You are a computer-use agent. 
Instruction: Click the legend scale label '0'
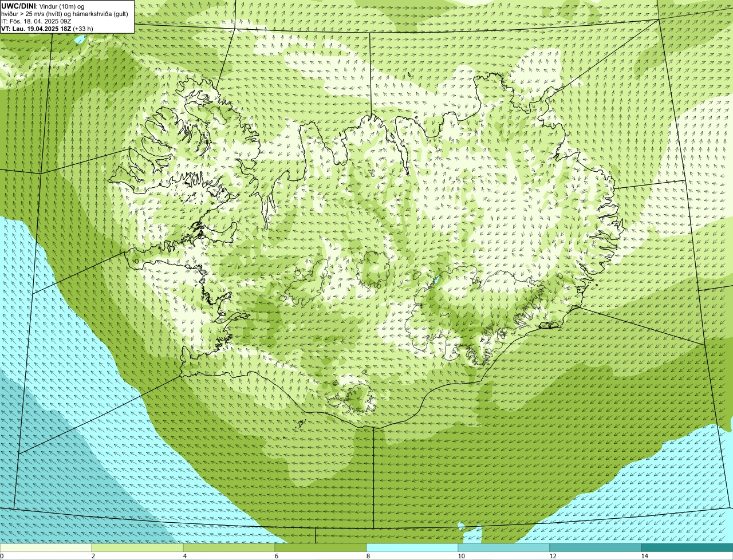click(x=2, y=556)
